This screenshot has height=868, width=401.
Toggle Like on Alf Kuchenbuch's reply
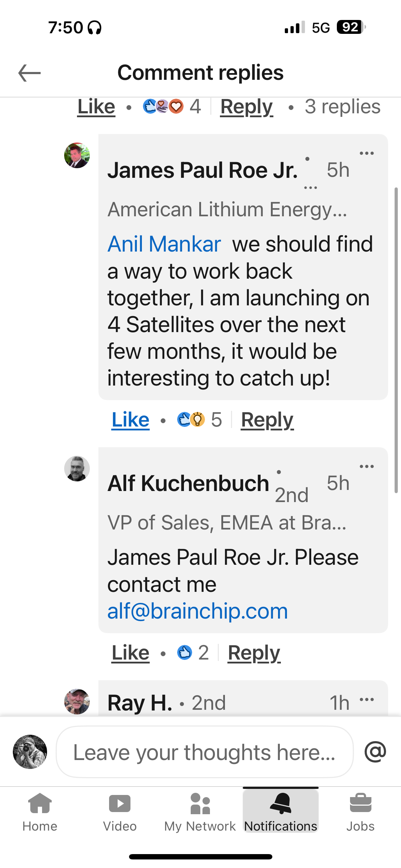pos(130,653)
